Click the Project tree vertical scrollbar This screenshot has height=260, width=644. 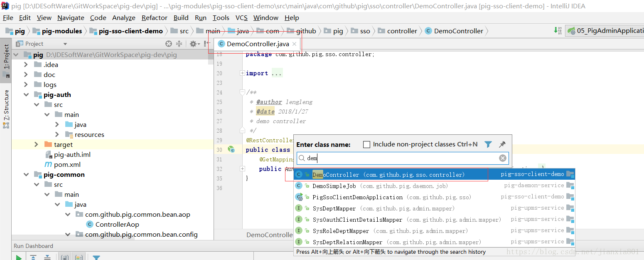click(x=211, y=57)
